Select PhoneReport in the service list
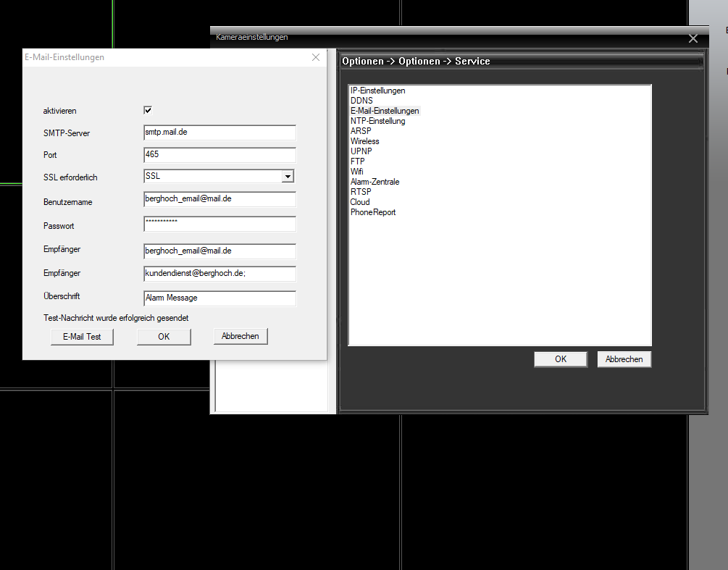The width and height of the screenshot is (728, 570). click(x=373, y=212)
